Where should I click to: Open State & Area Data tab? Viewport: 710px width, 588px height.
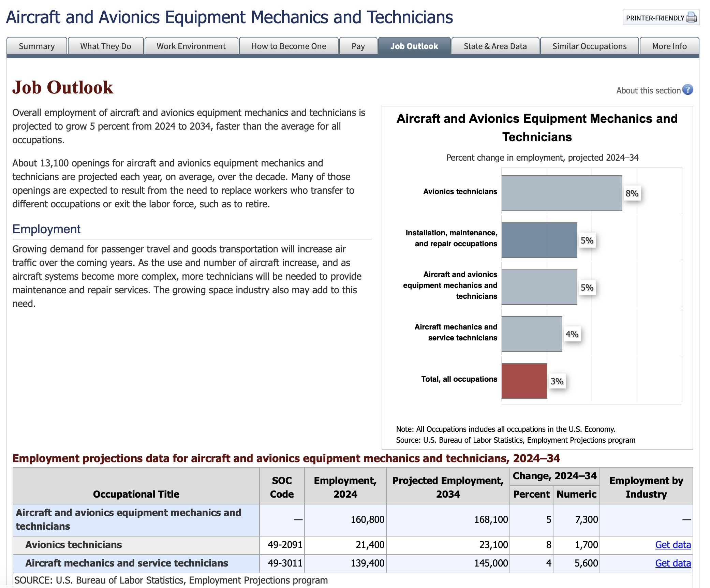[495, 46]
